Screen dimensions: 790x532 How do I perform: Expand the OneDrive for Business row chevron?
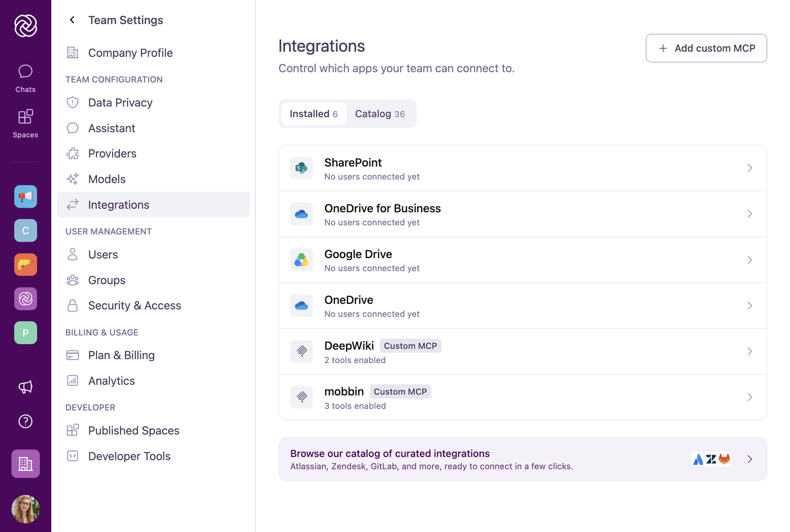tap(750, 214)
